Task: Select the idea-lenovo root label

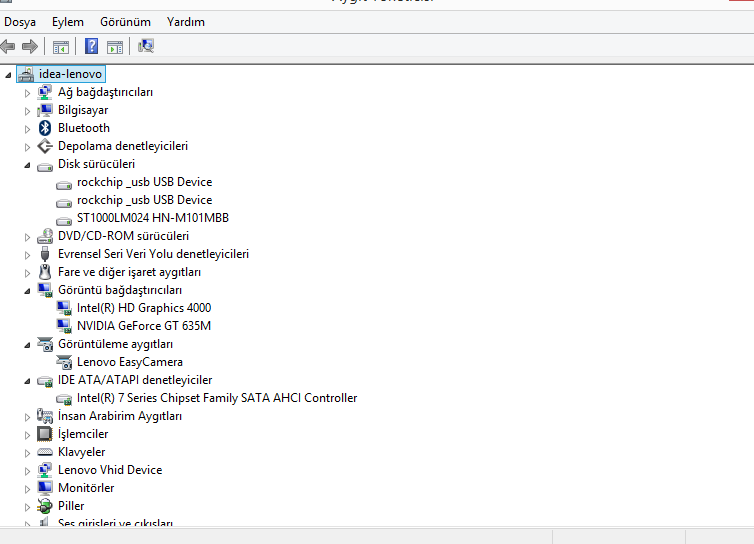Action: tap(70, 74)
